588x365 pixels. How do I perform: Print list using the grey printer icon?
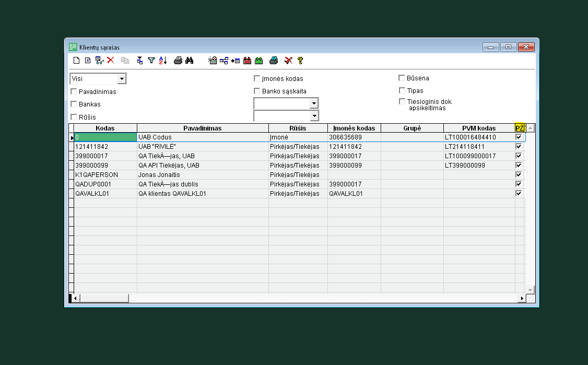coord(178,61)
